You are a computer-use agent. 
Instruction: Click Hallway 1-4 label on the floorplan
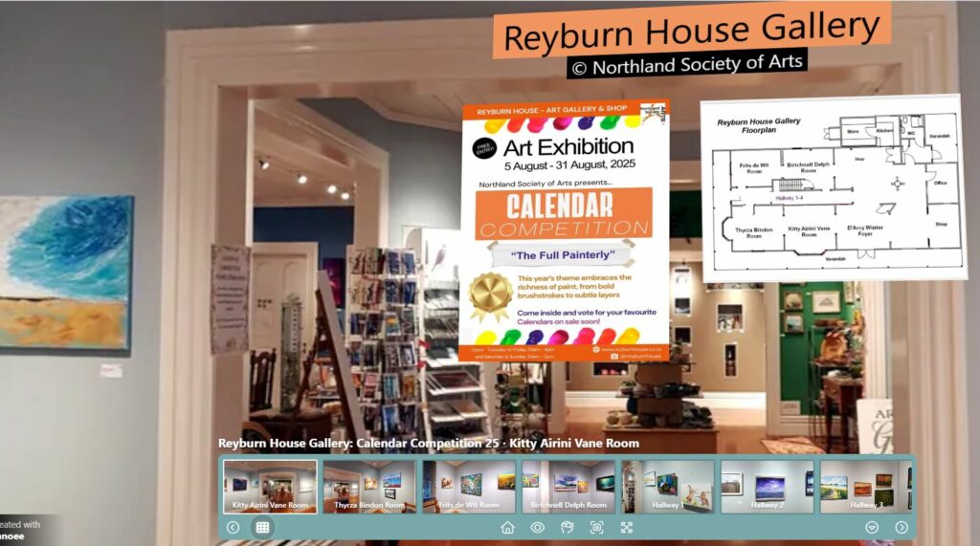coord(789,198)
